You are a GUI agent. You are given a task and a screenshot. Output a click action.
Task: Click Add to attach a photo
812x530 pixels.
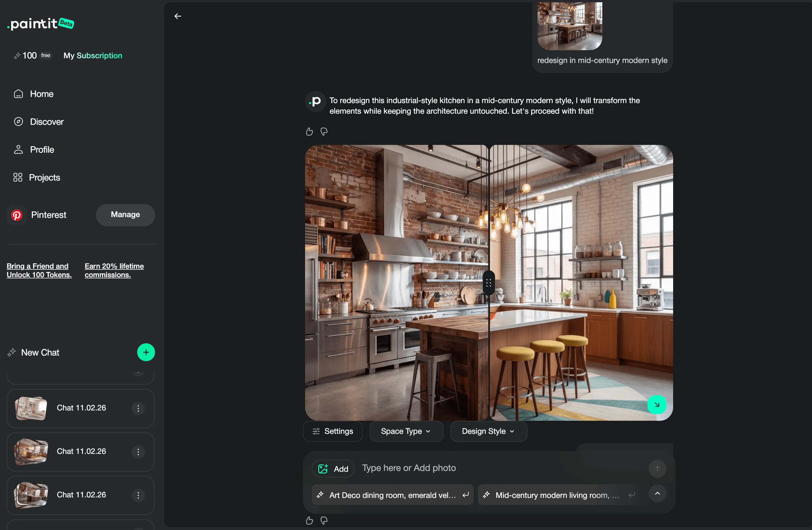pos(333,469)
